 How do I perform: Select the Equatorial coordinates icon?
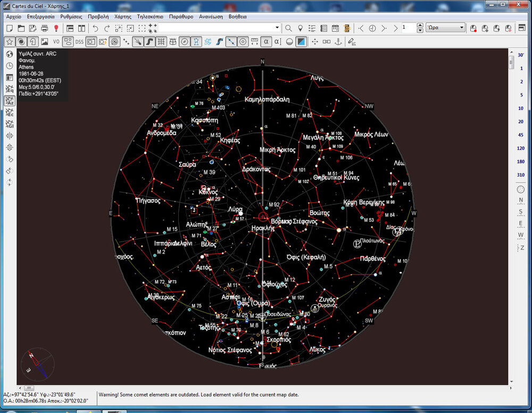[x=10, y=89]
